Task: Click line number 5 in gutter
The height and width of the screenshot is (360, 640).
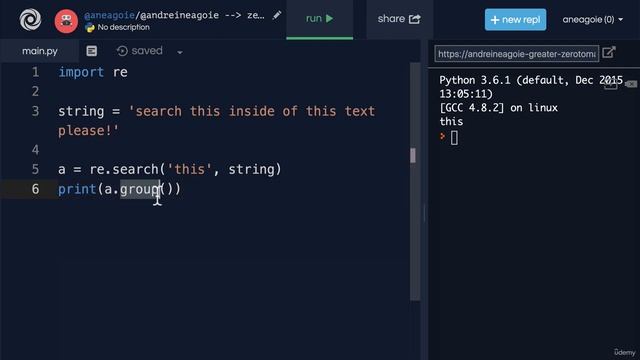Action: pyautogui.click(x=36, y=169)
